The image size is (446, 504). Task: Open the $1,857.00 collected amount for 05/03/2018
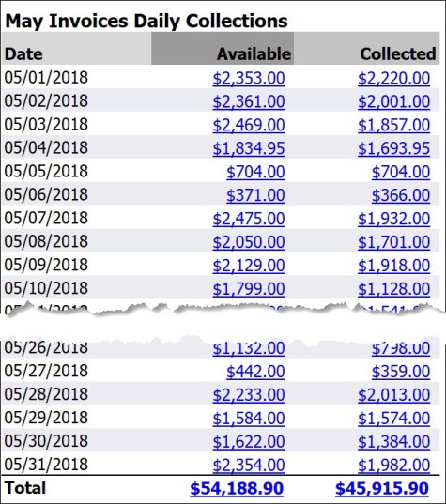[394, 125]
